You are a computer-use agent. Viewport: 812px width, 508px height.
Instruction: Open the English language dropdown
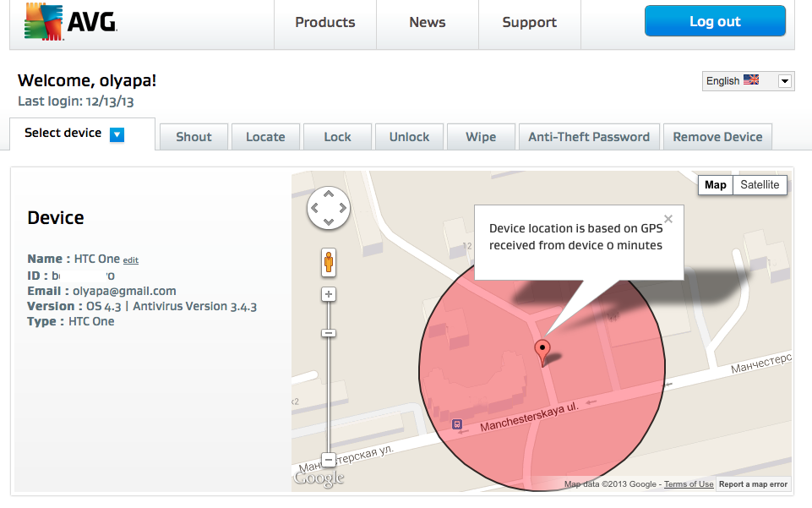tap(784, 81)
